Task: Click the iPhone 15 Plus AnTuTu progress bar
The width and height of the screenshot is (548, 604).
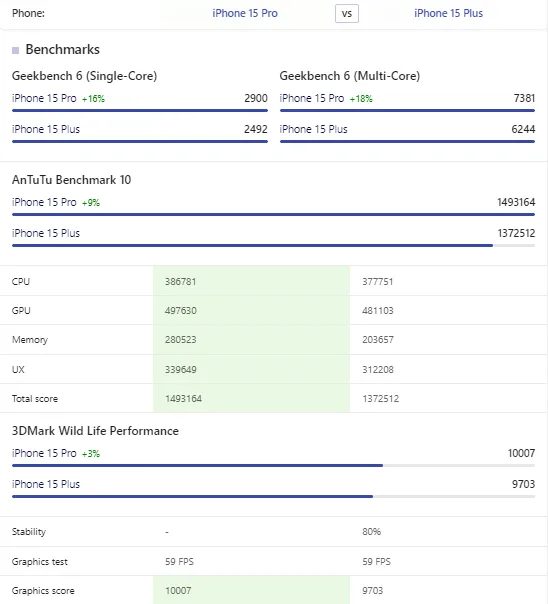Action: [273, 245]
